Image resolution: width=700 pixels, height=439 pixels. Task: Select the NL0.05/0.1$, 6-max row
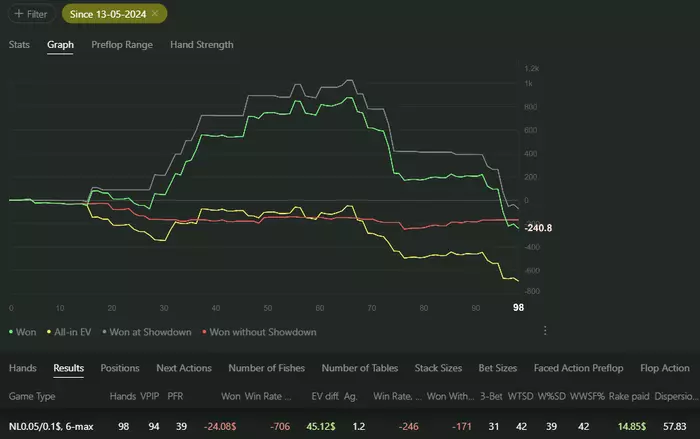[x=52, y=425]
